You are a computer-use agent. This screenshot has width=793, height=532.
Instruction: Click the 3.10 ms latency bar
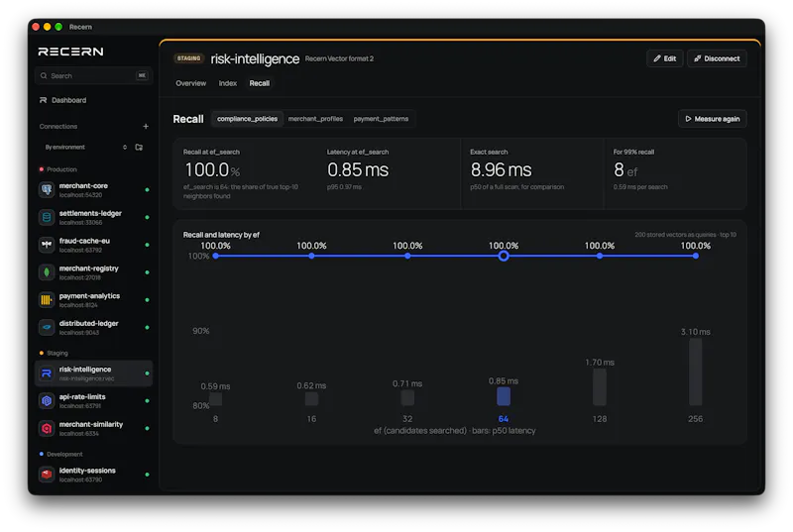[x=696, y=372]
